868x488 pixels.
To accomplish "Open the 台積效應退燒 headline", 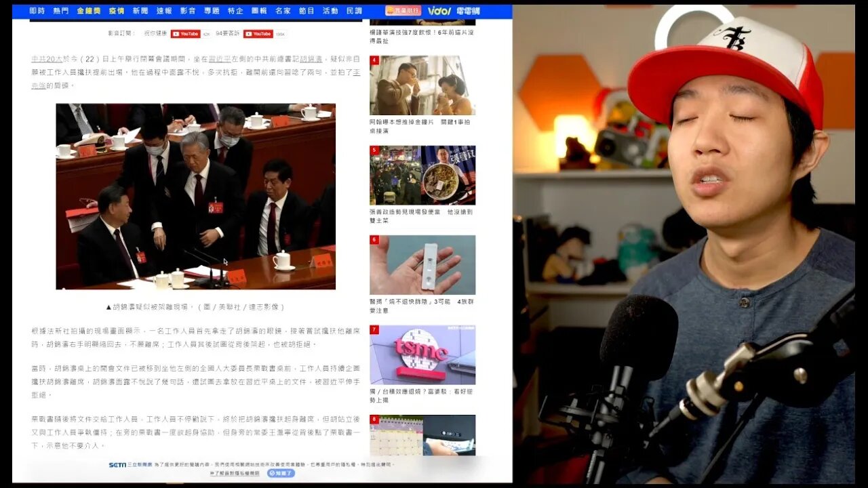I will click(421, 395).
